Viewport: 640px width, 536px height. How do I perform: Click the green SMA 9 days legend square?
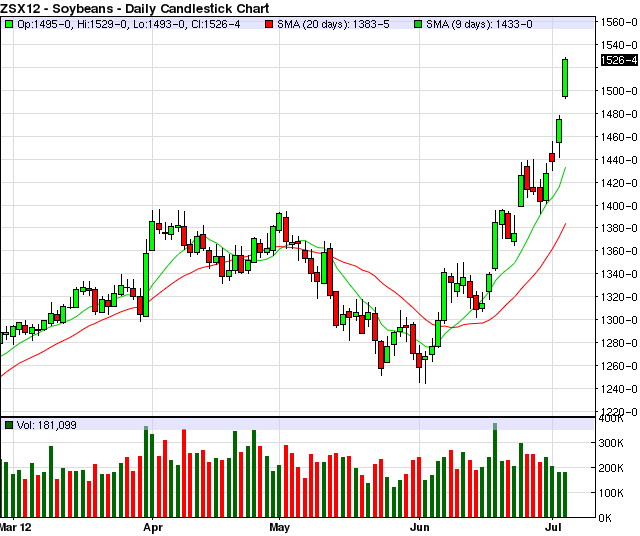pyautogui.click(x=418, y=24)
